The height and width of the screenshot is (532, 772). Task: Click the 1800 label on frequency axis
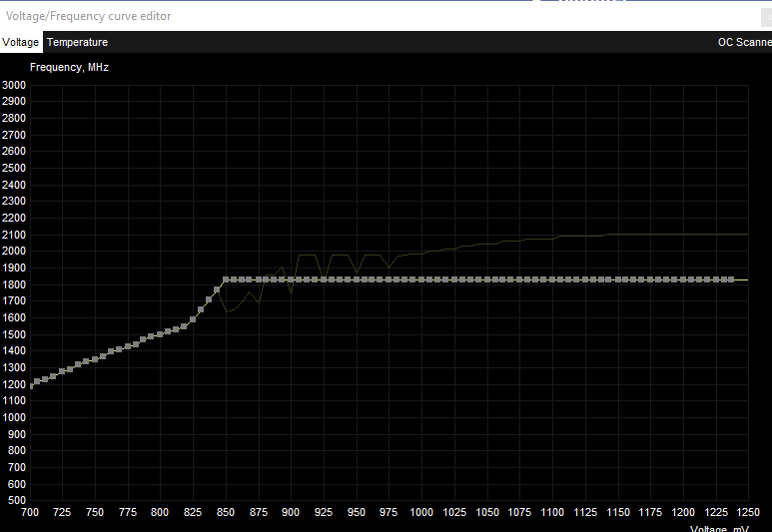pos(14,284)
